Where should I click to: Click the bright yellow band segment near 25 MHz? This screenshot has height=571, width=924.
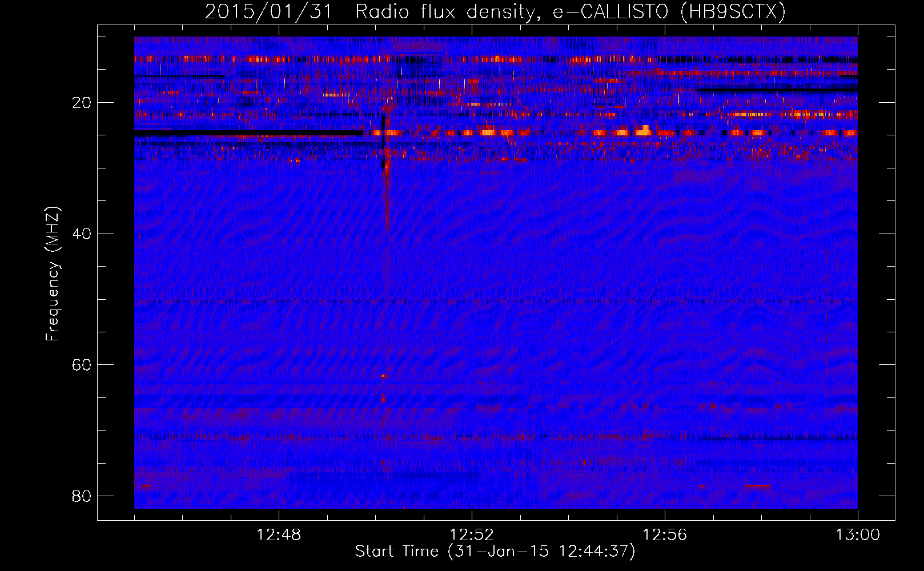click(x=643, y=131)
